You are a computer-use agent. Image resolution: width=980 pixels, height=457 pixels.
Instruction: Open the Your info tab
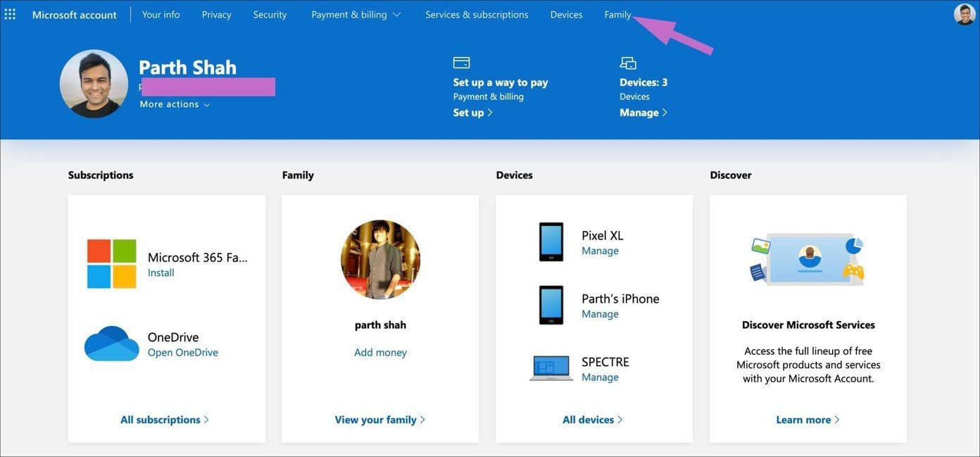tap(161, 14)
